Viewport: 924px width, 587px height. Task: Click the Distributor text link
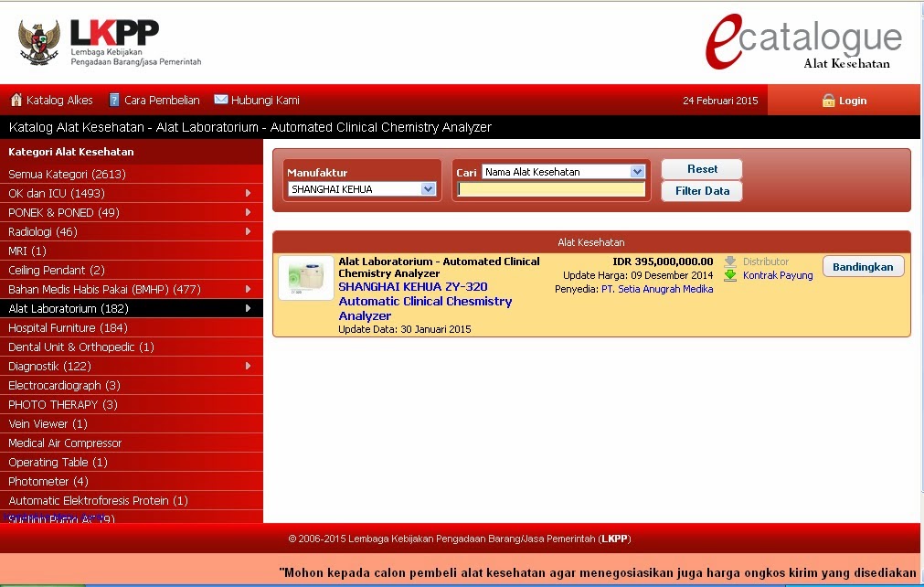coord(766,261)
